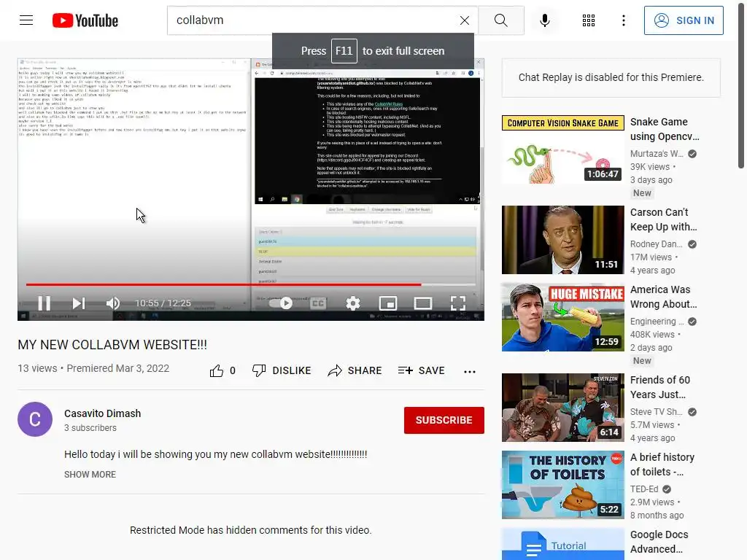The image size is (747, 560).
Task: Open the YouTube apps grid
Action: click(x=589, y=20)
